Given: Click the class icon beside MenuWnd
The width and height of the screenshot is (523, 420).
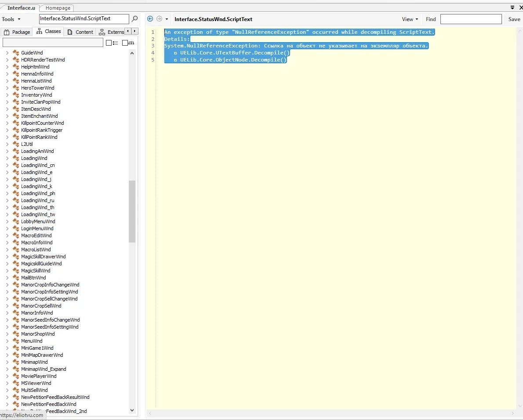Looking at the screenshot, I should click(16, 341).
